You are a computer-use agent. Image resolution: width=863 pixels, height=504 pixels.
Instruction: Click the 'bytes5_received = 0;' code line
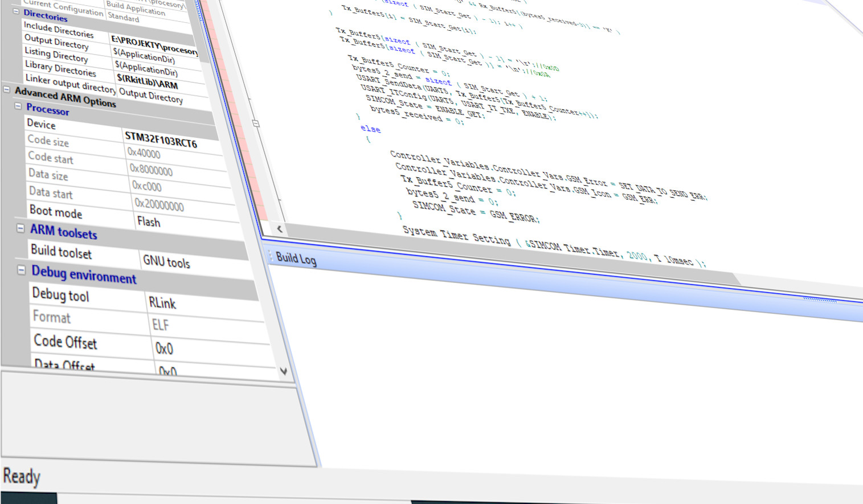point(416,114)
